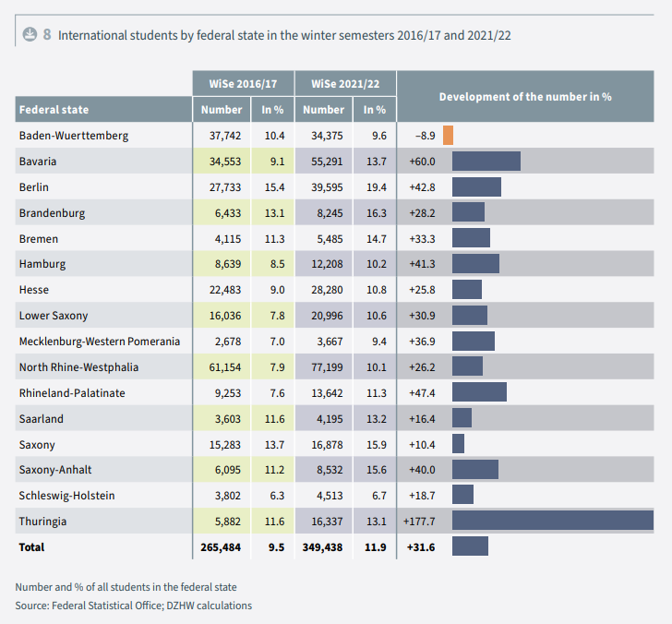Viewport: 672px width, 624px height.
Task: Click the Mecklenburg-Western Pomerania row label
Action: point(100,342)
